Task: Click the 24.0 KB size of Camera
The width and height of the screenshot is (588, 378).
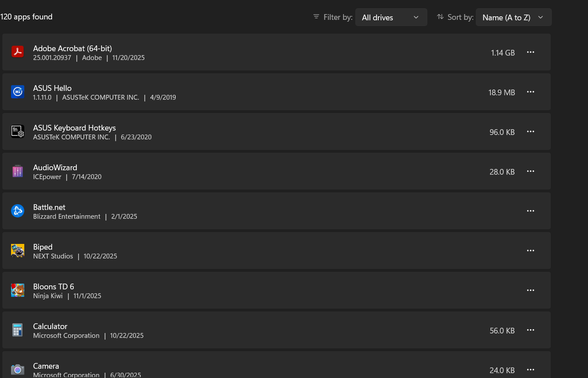Action: coord(502,371)
